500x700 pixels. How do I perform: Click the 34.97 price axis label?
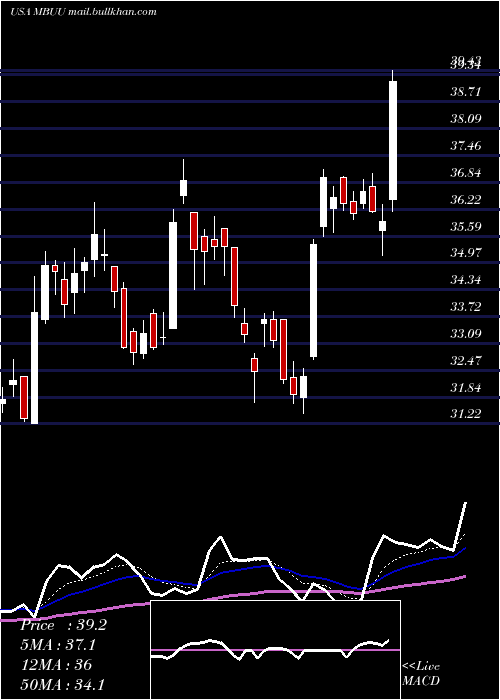(x=466, y=253)
